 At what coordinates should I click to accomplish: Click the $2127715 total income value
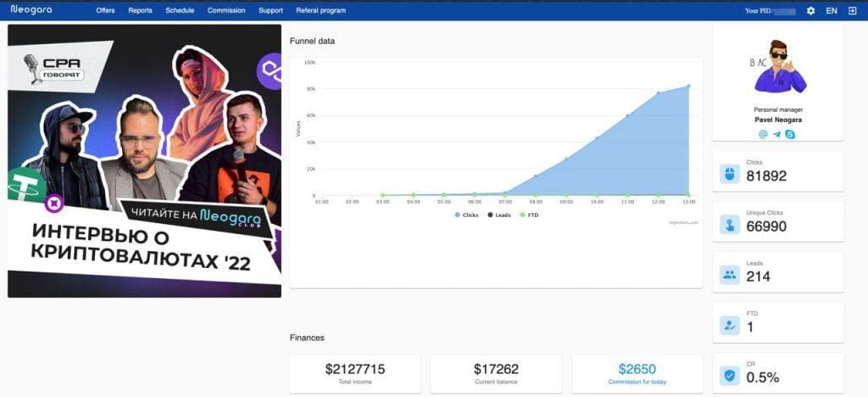click(355, 369)
